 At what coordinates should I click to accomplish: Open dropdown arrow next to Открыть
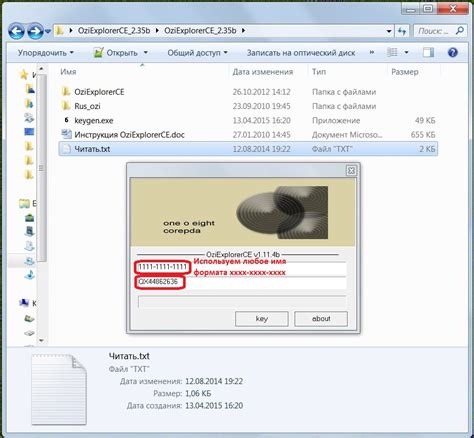point(146,53)
